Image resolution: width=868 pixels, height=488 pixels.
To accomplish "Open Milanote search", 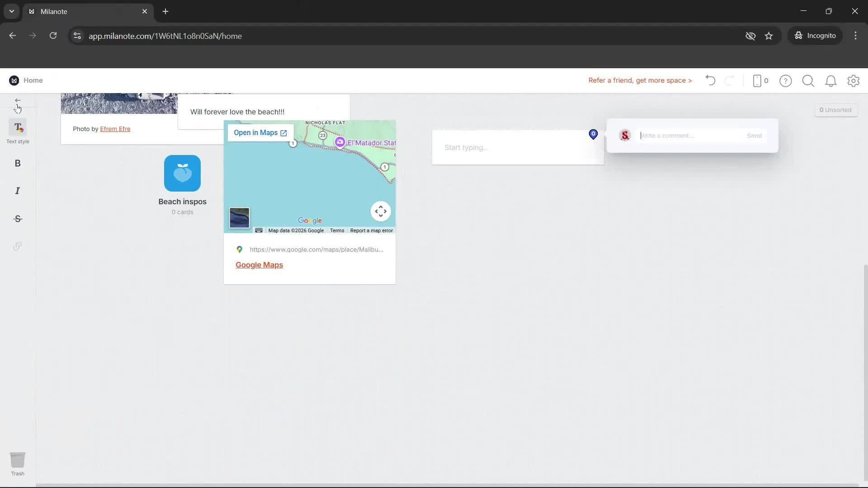I will tap(808, 81).
